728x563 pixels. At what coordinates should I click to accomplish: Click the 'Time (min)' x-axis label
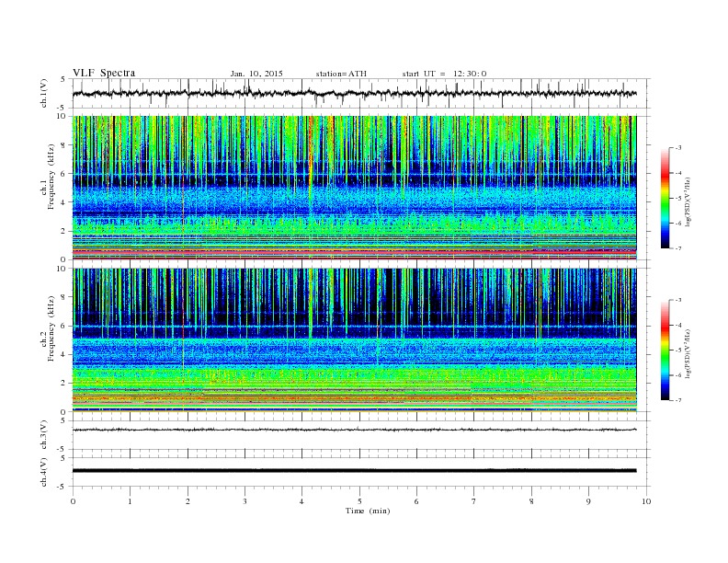[368, 511]
